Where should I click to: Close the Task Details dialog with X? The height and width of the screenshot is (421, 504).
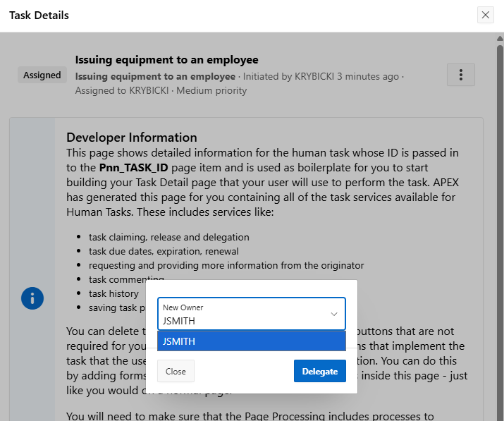485,15
